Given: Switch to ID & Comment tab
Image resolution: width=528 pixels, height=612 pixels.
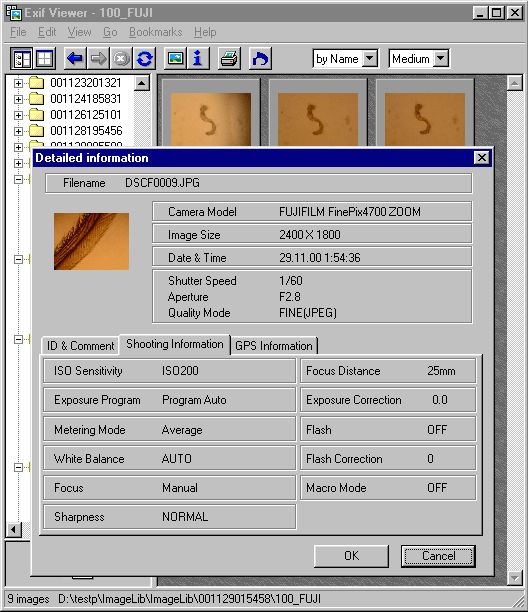Looking at the screenshot, I should (80, 346).
